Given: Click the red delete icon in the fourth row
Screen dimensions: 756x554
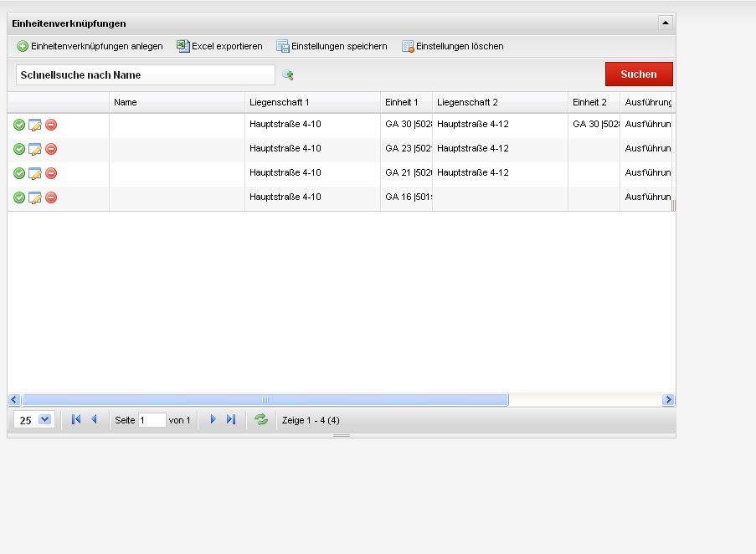Looking at the screenshot, I should tap(51, 197).
